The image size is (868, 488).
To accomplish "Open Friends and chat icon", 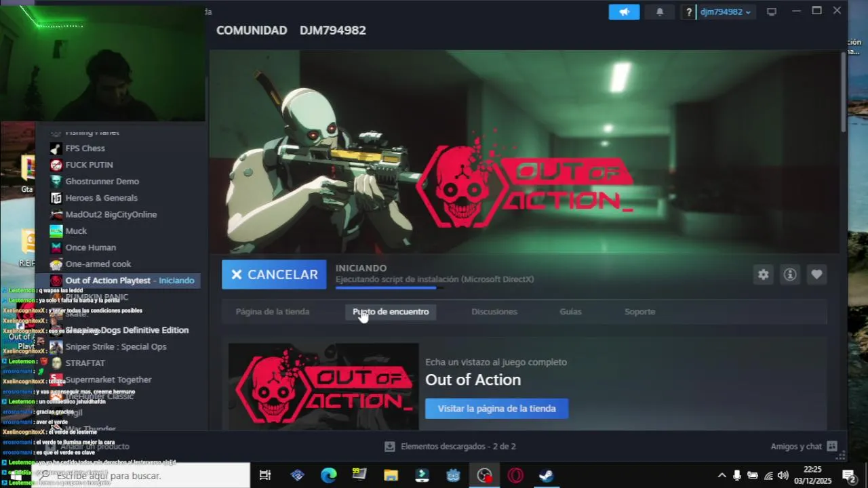I will [832, 447].
